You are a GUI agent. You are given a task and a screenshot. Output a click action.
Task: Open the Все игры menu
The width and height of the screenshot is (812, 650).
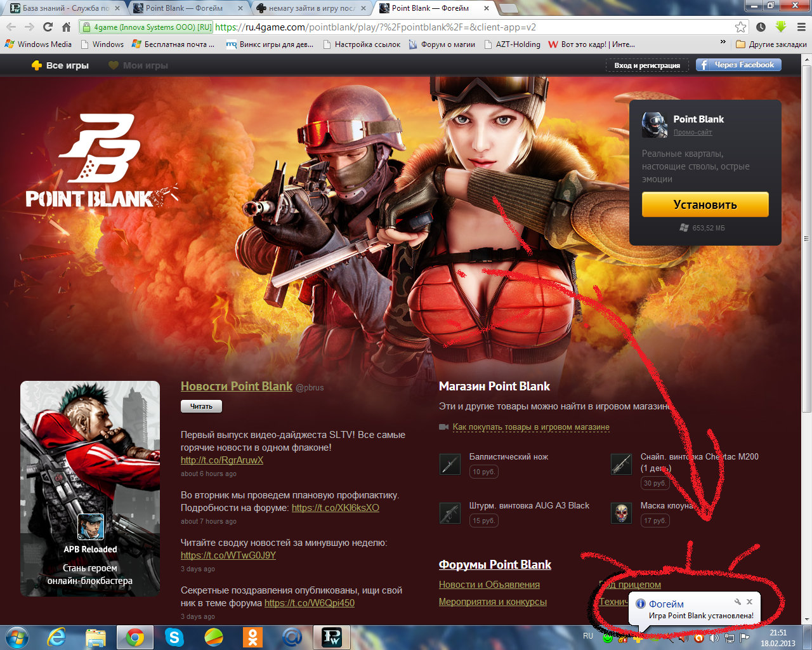coord(60,65)
